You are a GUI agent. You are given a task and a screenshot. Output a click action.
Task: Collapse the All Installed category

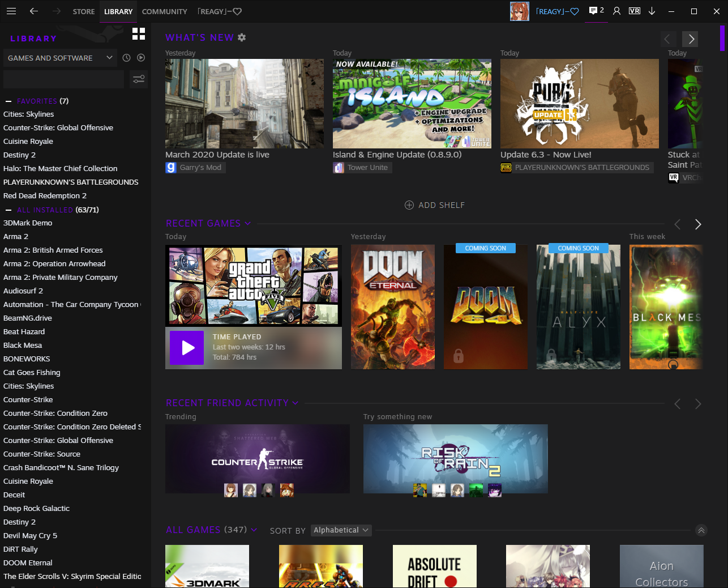[x=8, y=210]
